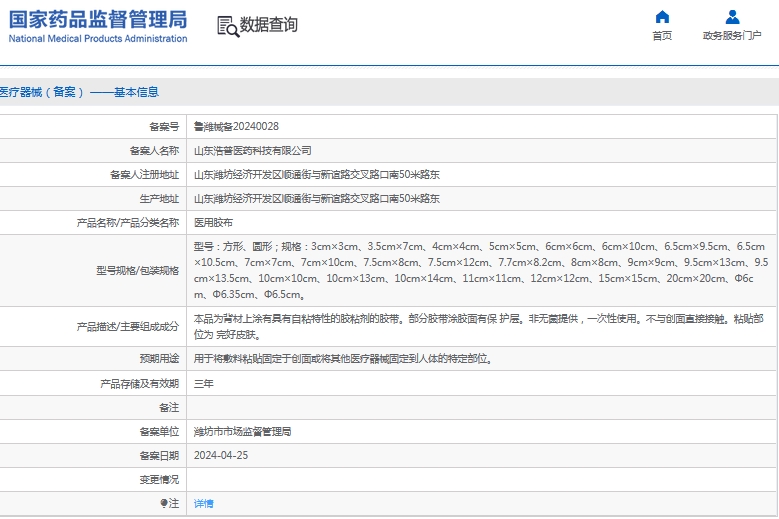Click the empty 备注 value cell
The width and height of the screenshot is (779, 519).
(482, 407)
